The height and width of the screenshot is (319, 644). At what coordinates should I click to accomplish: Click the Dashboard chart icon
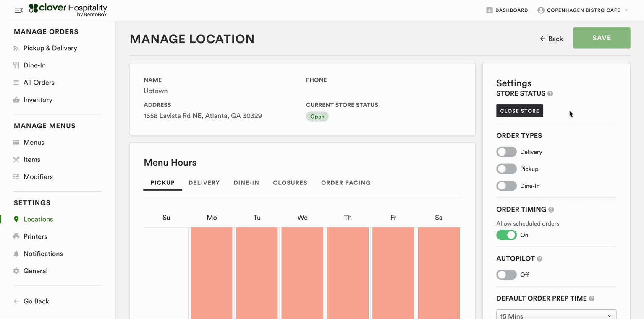click(x=489, y=10)
